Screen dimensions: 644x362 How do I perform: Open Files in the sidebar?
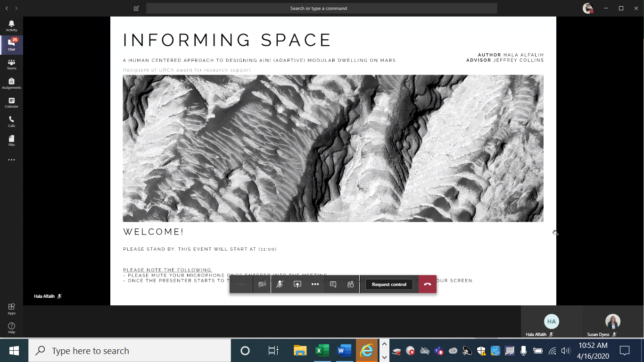point(11,141)
